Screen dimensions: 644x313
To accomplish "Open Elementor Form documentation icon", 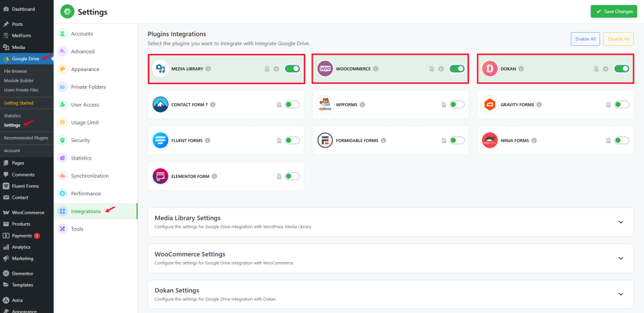I will 279,176.
